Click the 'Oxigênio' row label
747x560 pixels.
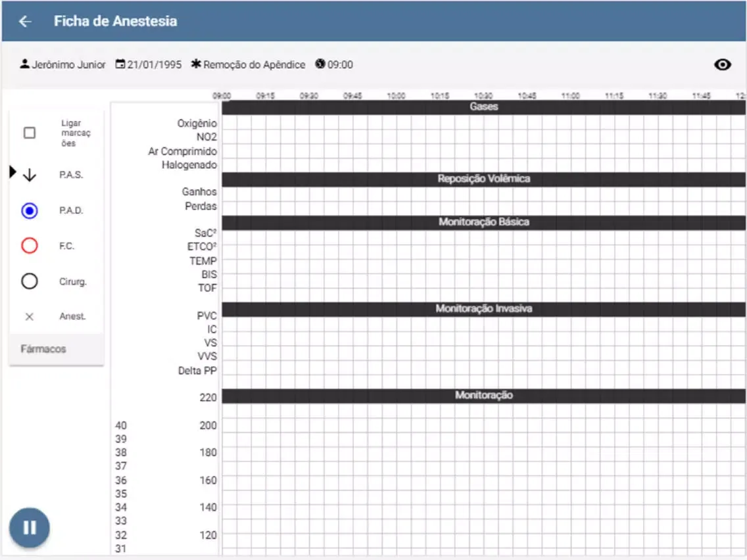click(197, 124)
